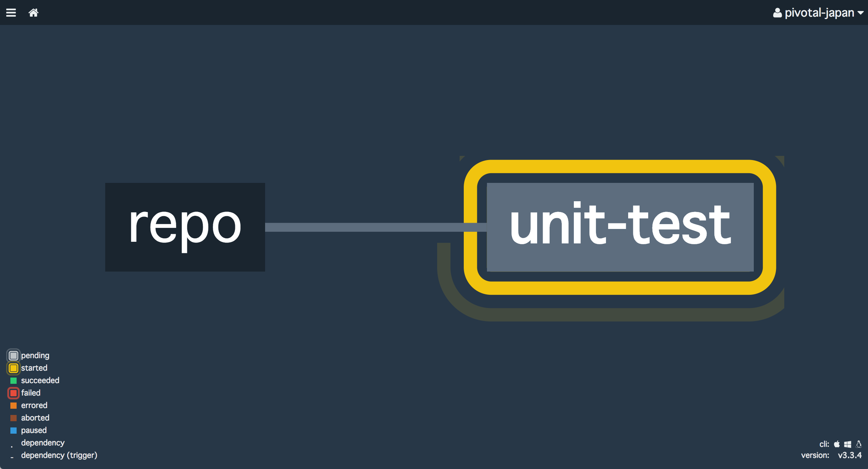Click the brown aborted legend swatch
This screenshot has width=868, height=469.
(x=13, y=418)
